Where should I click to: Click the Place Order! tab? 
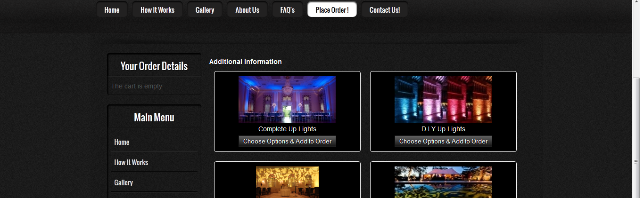click(332, 9)
